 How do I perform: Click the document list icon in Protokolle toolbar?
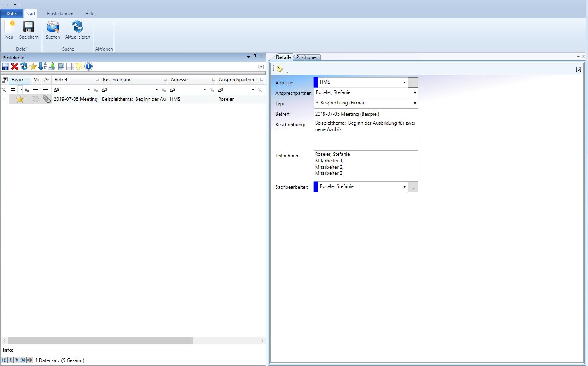pyautogui.click(x=61, y=66)
